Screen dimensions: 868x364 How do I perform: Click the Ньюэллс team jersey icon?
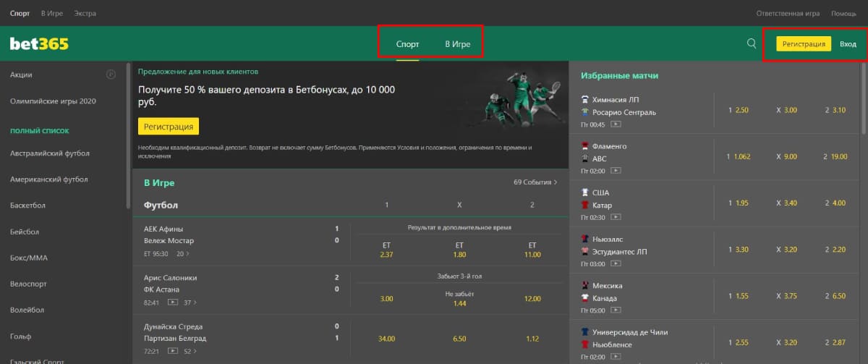point(585,239)
